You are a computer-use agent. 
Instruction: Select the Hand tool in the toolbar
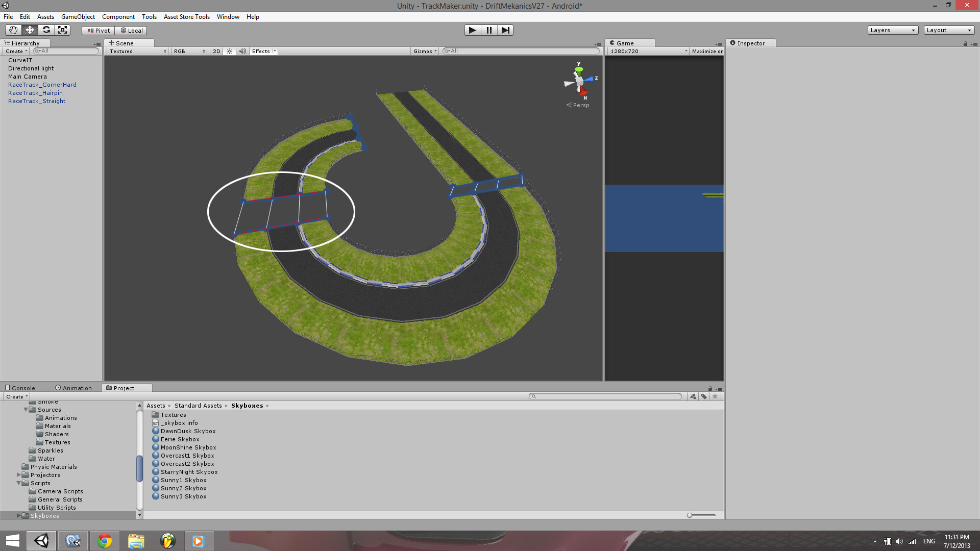pos(13,30)
